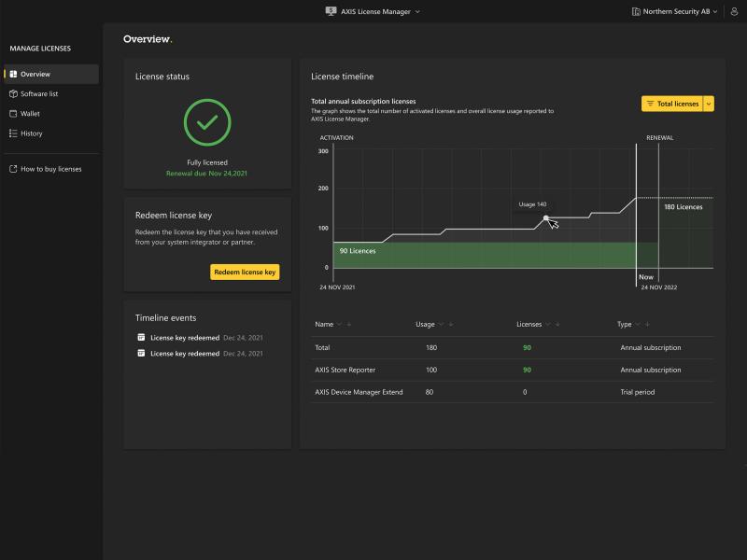Click the Usage column header
The width and height of the screenshot is (747, 560).
425,324
